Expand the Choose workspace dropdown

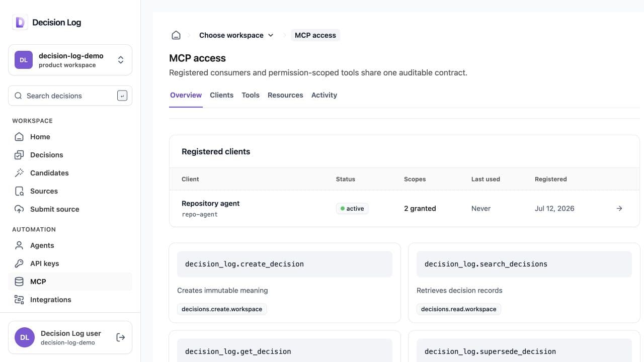click(236, 35)
